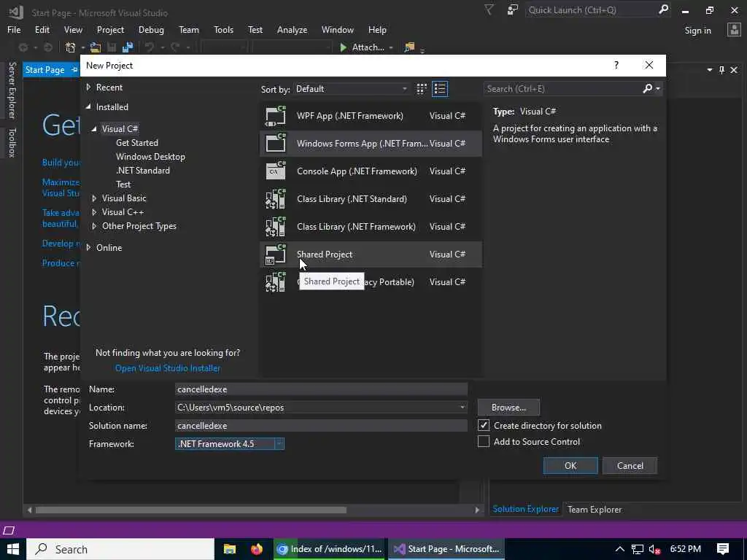747x560 pixels.
Task: Click the feedback icon in title bar
Action: (513, 9)
